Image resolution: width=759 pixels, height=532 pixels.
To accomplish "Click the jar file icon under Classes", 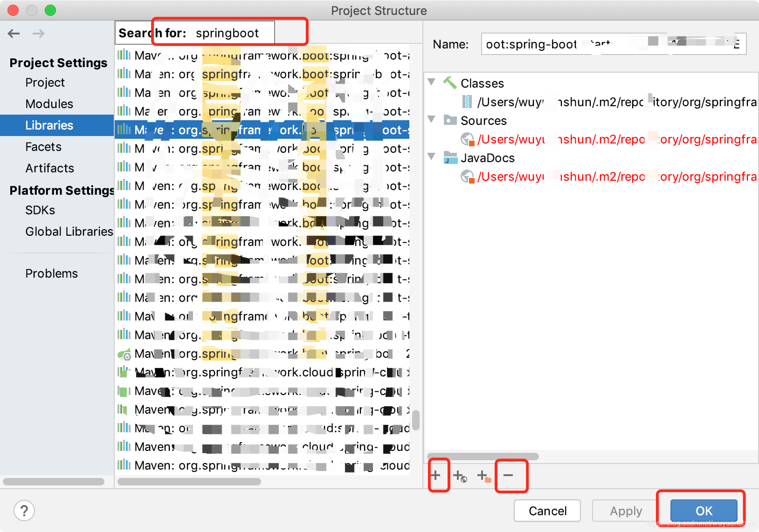I will 467,102.
